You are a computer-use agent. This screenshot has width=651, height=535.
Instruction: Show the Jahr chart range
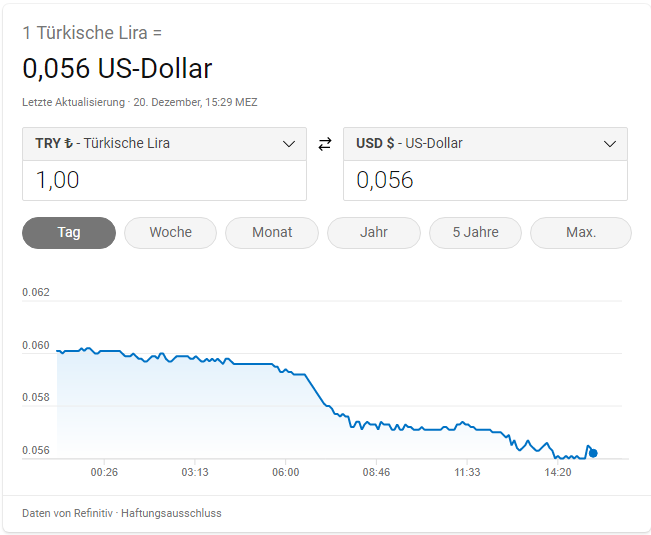click(x=374, y=232)
